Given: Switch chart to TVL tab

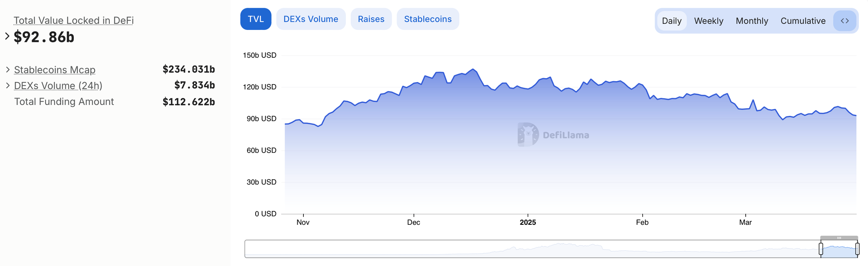Looking at the screenshot, I should [x=256, y=19].
